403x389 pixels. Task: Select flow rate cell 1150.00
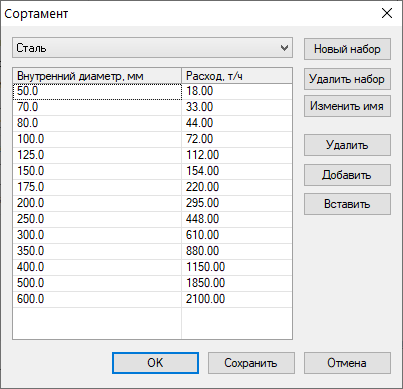237,267
